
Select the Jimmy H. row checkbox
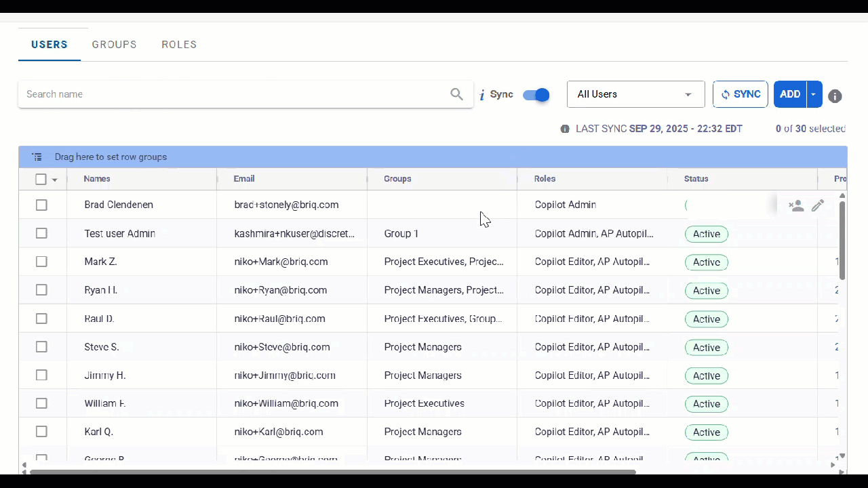pos(41,375)
